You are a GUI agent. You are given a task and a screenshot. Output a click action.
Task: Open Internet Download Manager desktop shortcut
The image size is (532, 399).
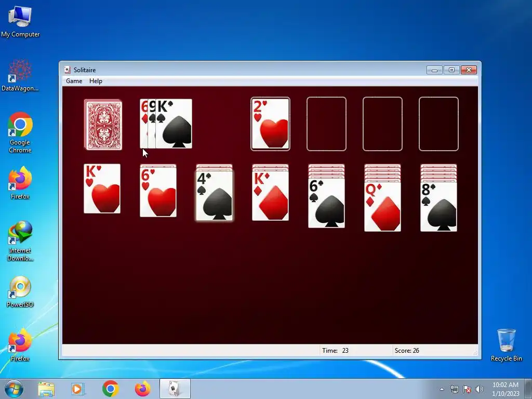pos(20,241)
